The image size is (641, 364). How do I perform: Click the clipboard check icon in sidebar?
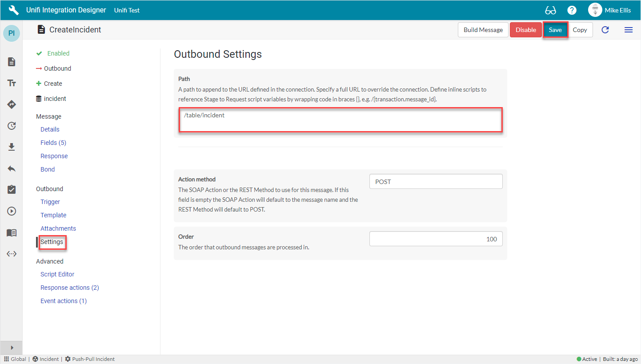click(12, 190)
